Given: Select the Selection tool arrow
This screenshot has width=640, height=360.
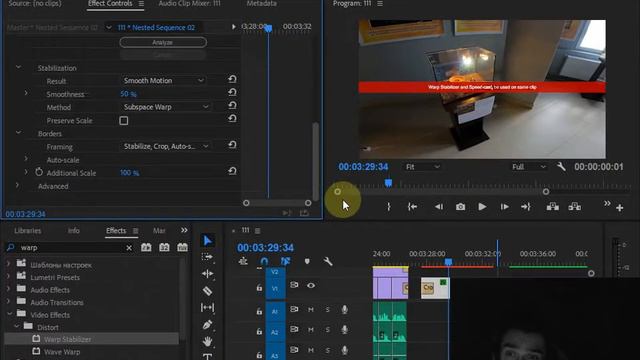Looking at the screenshot, I should tap(207, 240).
